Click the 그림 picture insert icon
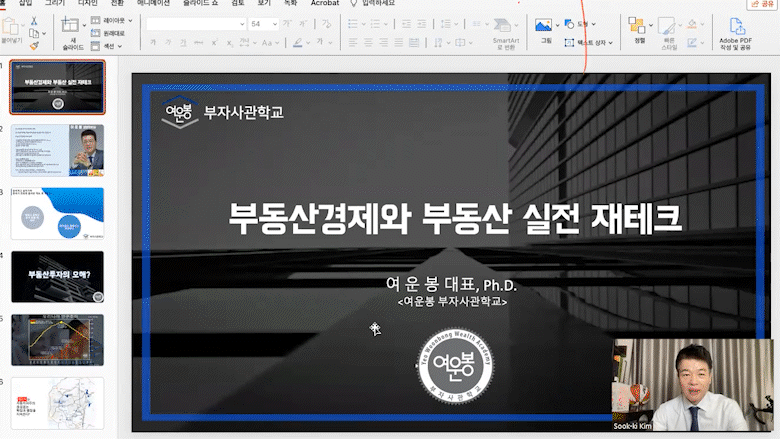The width and height of the screenshot is (780, 439). (545, 30)
